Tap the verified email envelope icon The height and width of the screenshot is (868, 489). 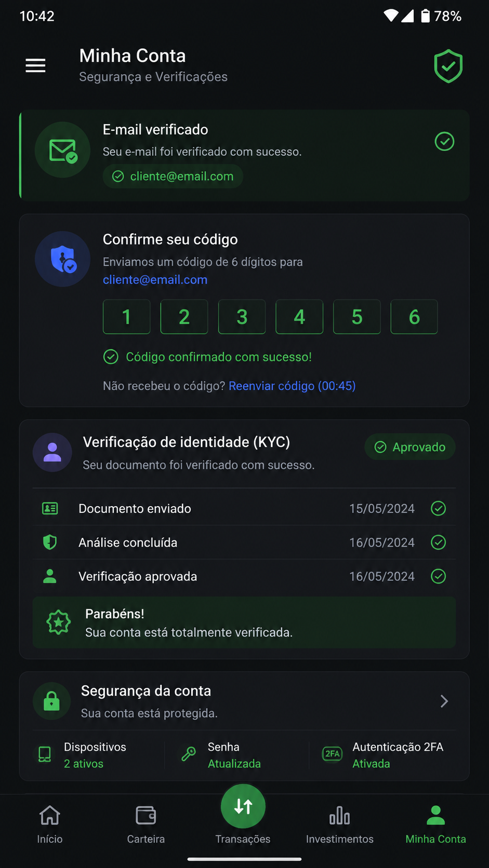click(x=63, y=150)
